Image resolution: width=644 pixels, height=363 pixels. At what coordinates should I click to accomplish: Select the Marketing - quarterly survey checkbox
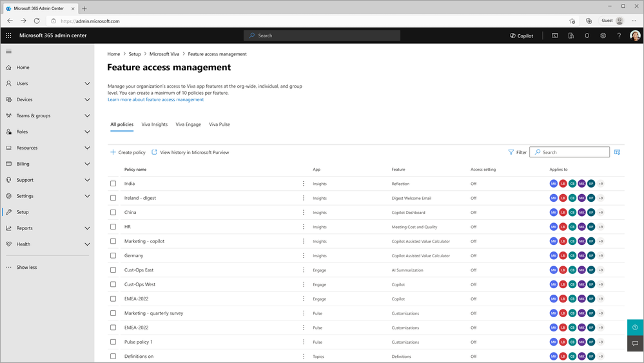[113, 313]
